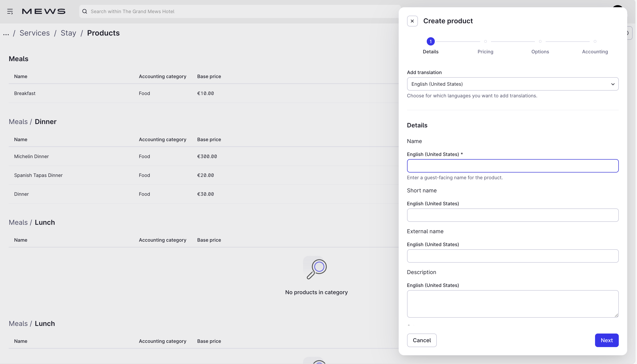Open the Stay breadcrumb link
Image resolution: width=637 pixels, height=364 pixels.
[x=68, y=33]
